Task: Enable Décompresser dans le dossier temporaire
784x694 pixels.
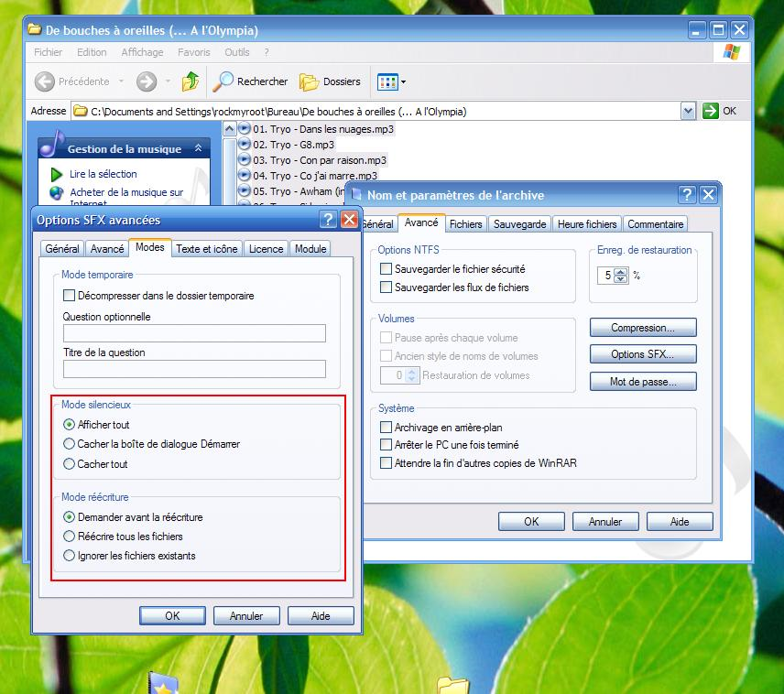Action: tap(70, 296)
